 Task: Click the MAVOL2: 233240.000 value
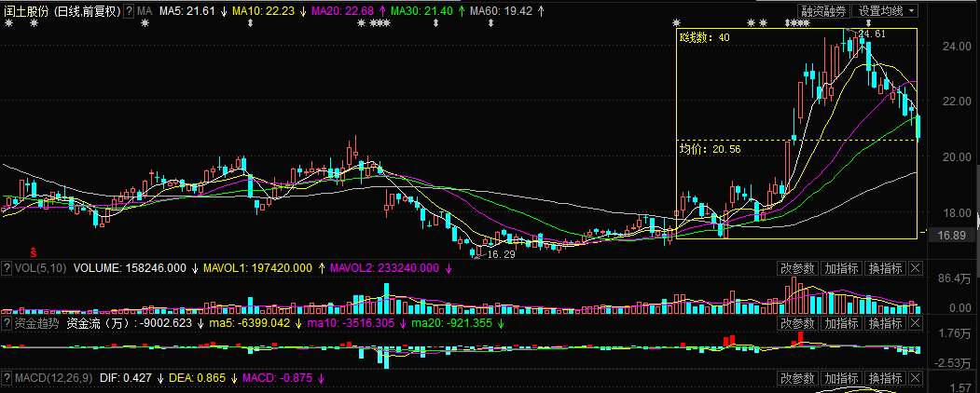point(384,268)
